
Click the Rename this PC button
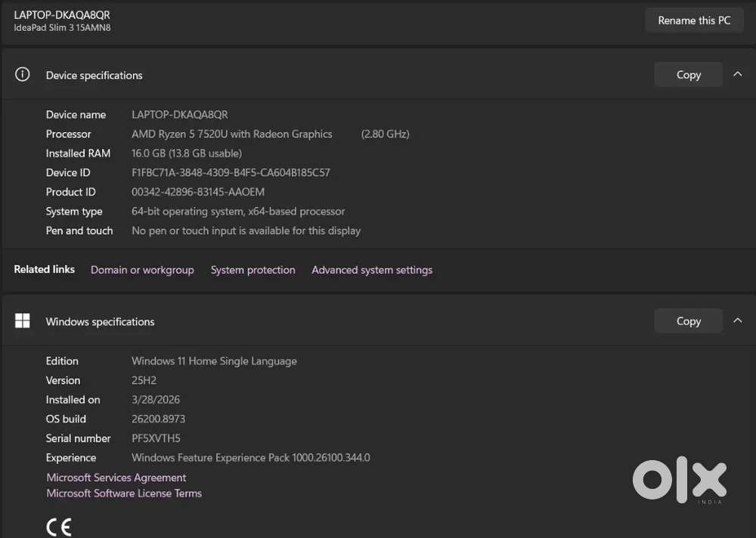click(694, 20)
